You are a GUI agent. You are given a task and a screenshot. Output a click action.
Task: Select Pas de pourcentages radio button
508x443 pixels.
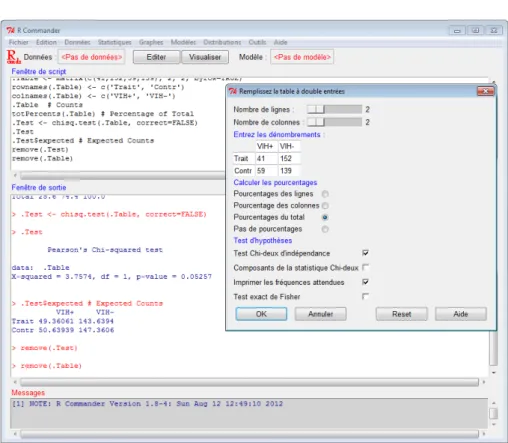coord(325,229)
